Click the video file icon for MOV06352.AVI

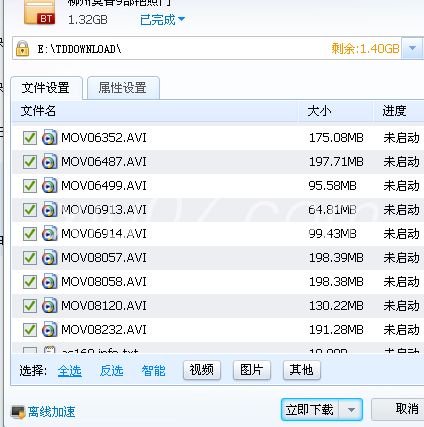tap(49, 137)
